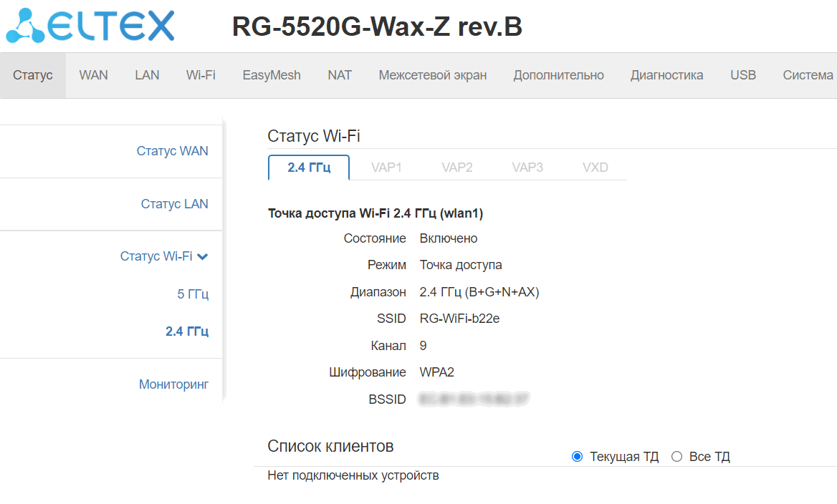This screenshot has width=837, height=504.
Task: Select the Текущая ТД radio button
Action: point(577,457)
